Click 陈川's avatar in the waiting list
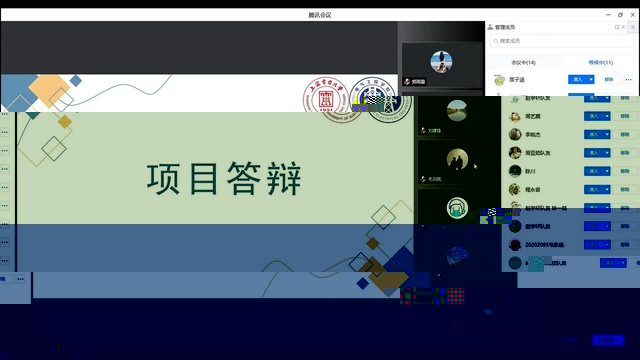Image resolution: width=640 pixels, height=360 pixels. 515,171
